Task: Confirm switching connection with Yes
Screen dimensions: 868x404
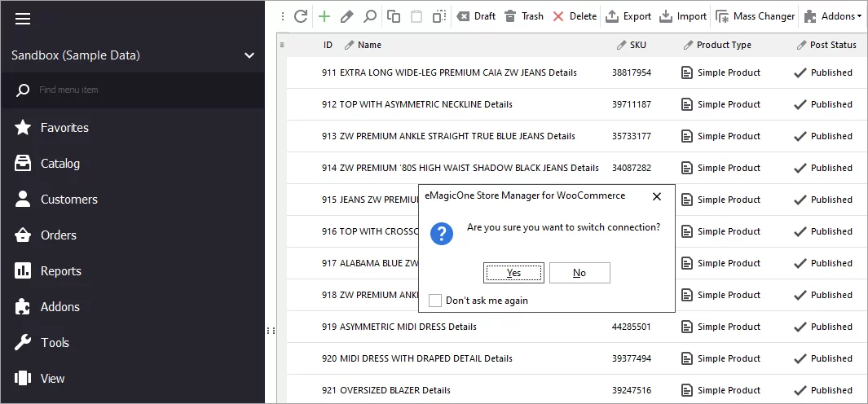Action: coord(513,273)
